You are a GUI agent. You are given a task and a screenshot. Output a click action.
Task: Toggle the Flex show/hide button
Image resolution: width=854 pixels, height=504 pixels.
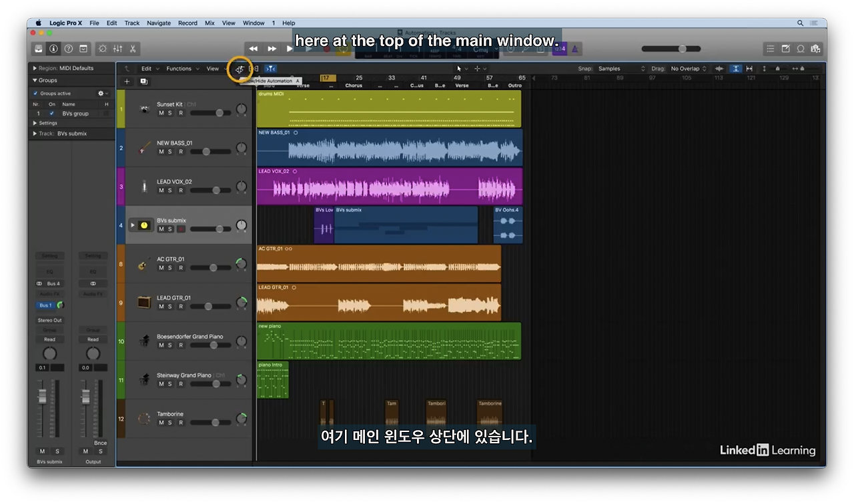click(x=254, y=69)
